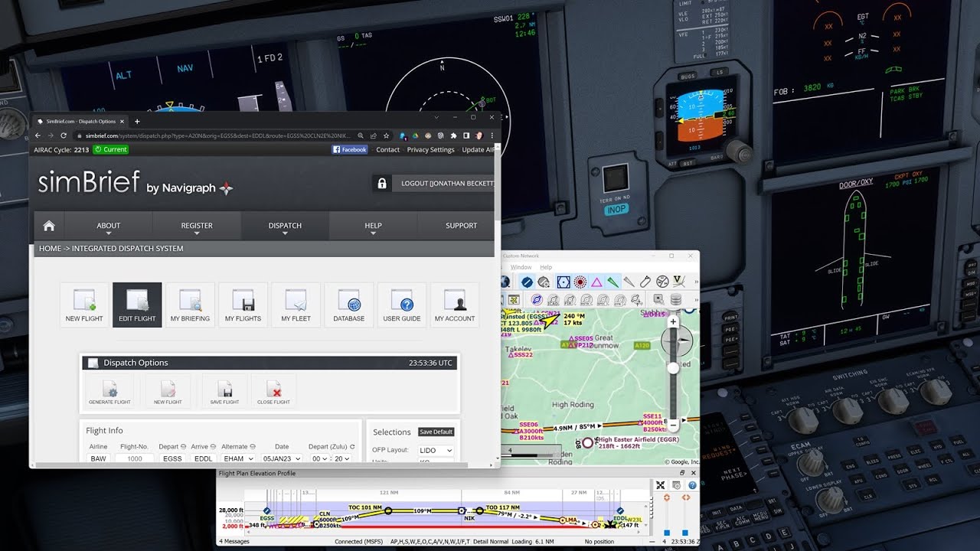Click the Airline input field containing BAW
The width and height of the screenshot is (980, 551).
[x=99, y=458]
